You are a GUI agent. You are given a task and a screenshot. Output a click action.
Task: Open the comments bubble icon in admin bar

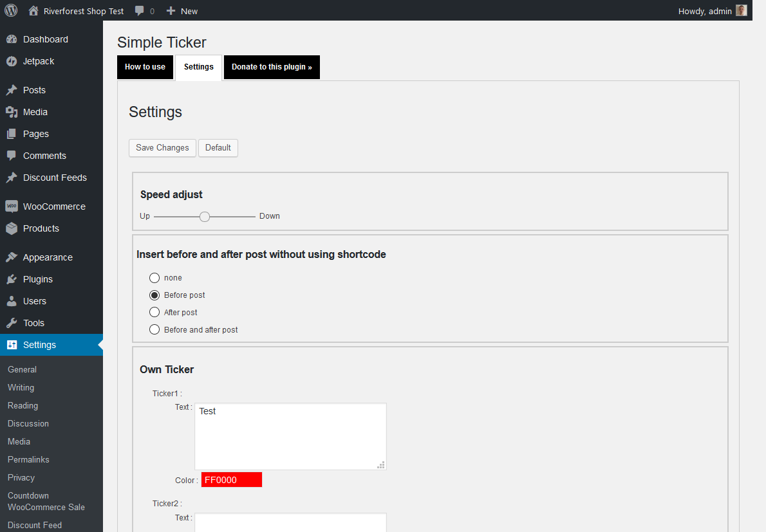point(140,11)
